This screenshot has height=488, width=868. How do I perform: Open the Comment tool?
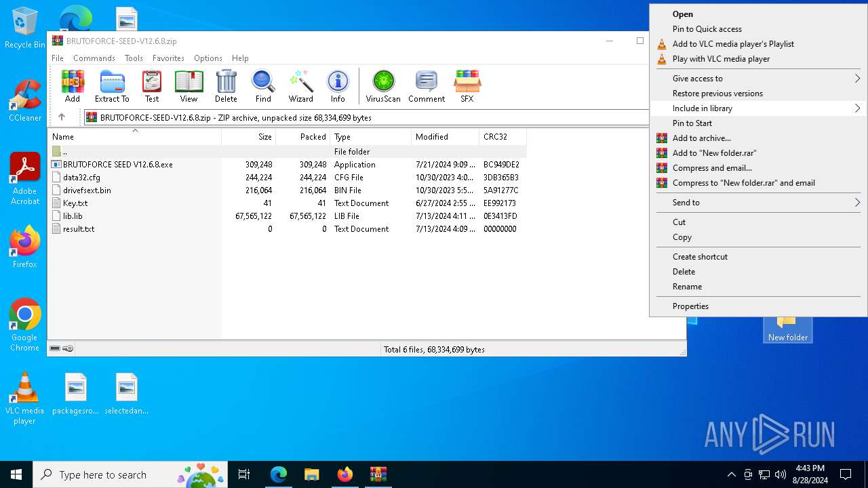[x=427, y=86]
